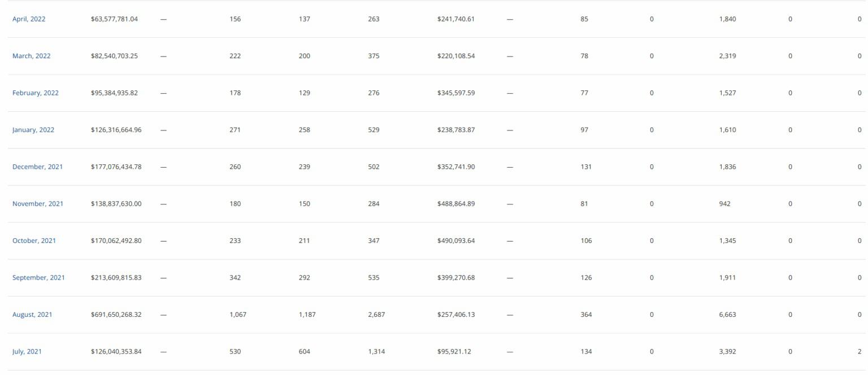
Task: Click the $691,650,268.32 volume cell
Action: [x=116, y=315]
